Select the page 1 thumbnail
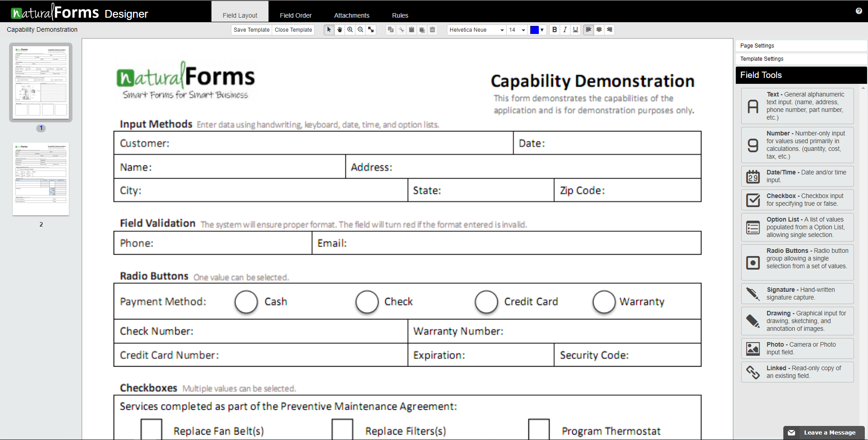868x440 pixels. [41, 82]
